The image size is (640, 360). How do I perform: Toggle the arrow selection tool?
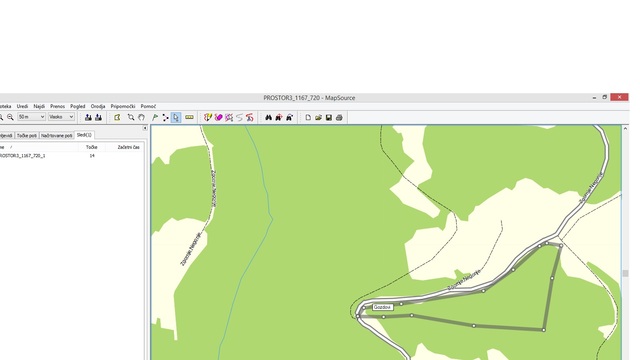click(x=176, y=118)
